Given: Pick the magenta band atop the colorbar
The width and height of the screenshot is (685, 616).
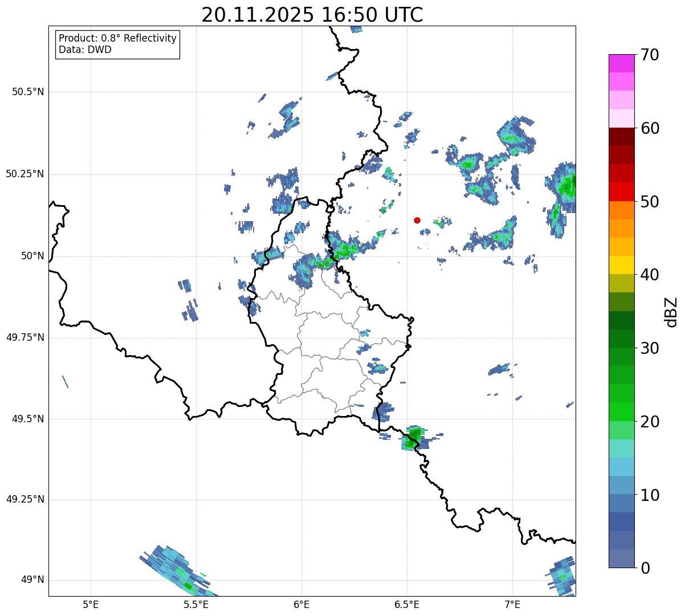Looking at the screenshot, I should pos(621,63).
